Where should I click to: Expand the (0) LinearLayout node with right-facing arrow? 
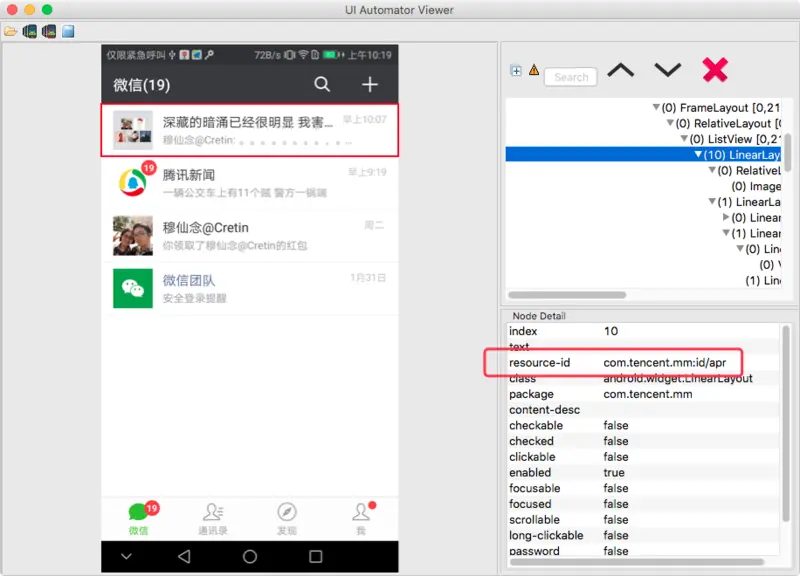[x=724, y=216]
